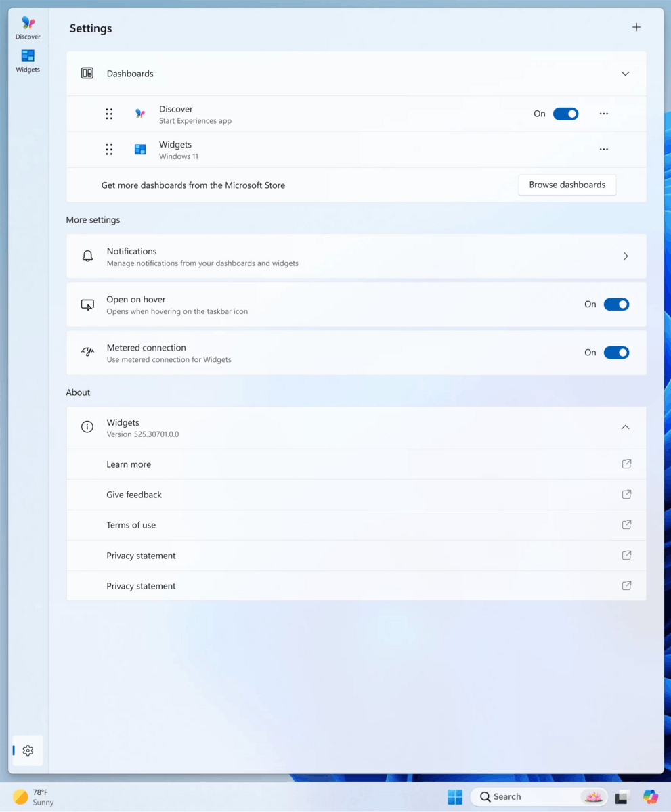This screenshot has height=812, width=671.
Task: Open the Discover ellipsis menu
Action: 603,114
